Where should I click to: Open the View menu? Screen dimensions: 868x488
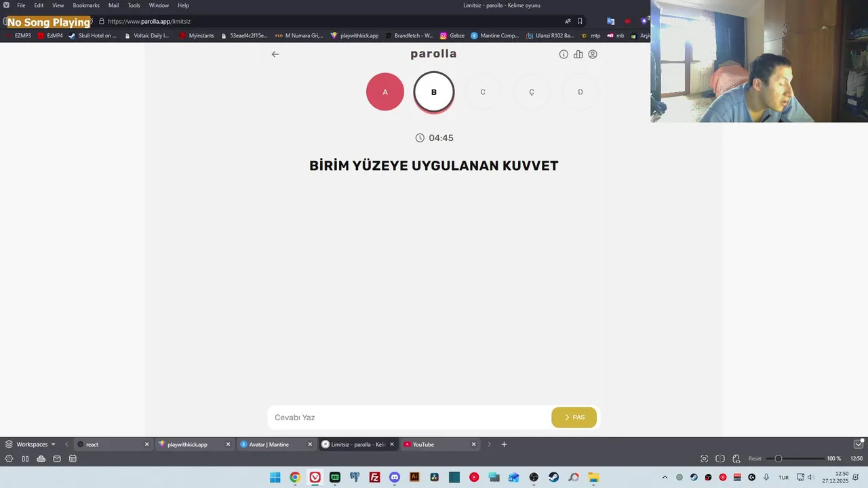tap(58, 5)
